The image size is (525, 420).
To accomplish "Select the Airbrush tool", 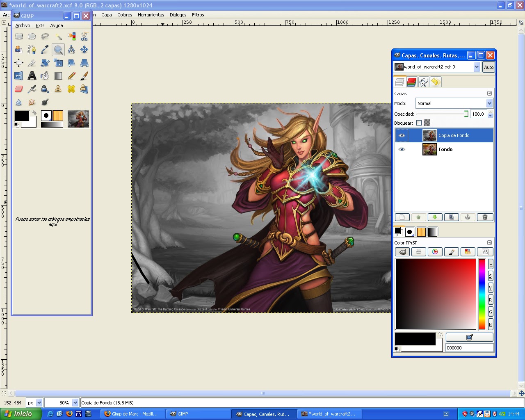I will coord(32,89).
